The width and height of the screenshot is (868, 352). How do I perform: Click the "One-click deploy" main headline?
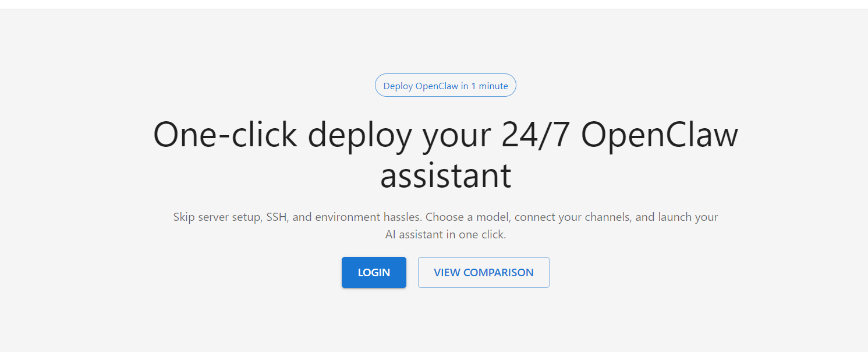point(445,135)
